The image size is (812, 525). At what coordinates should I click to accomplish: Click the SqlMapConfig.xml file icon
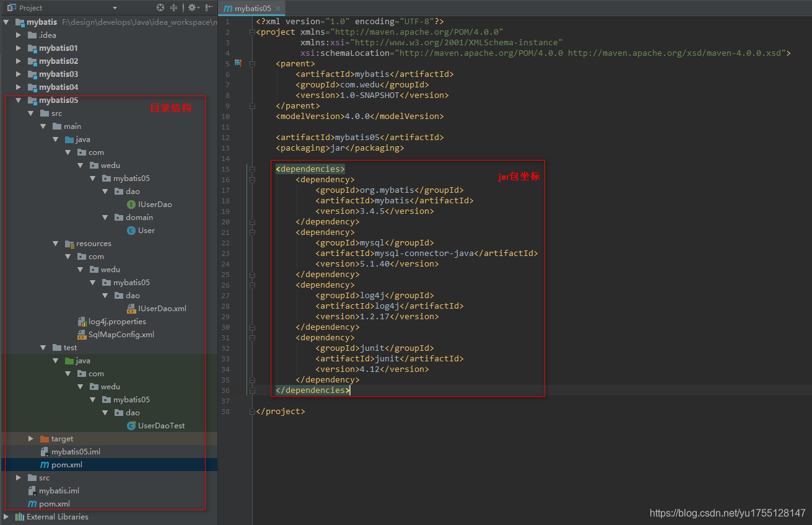(x=82, y=334)
